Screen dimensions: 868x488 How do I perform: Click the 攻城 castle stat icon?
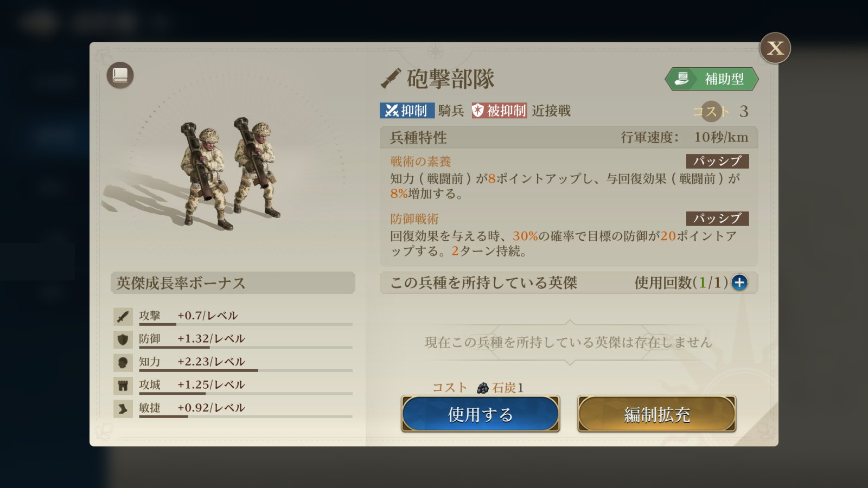coord(123,386)
